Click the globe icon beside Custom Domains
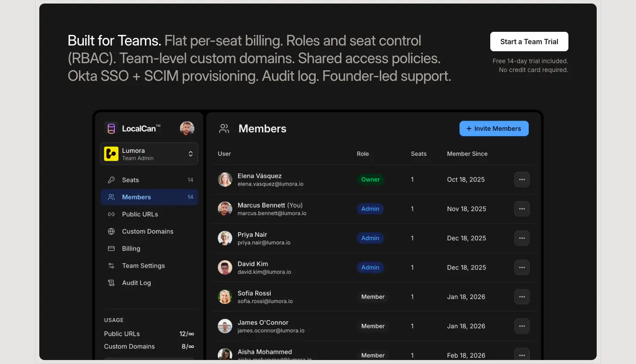Viewport: 636px width, 364px height. (x=111, y=231)
